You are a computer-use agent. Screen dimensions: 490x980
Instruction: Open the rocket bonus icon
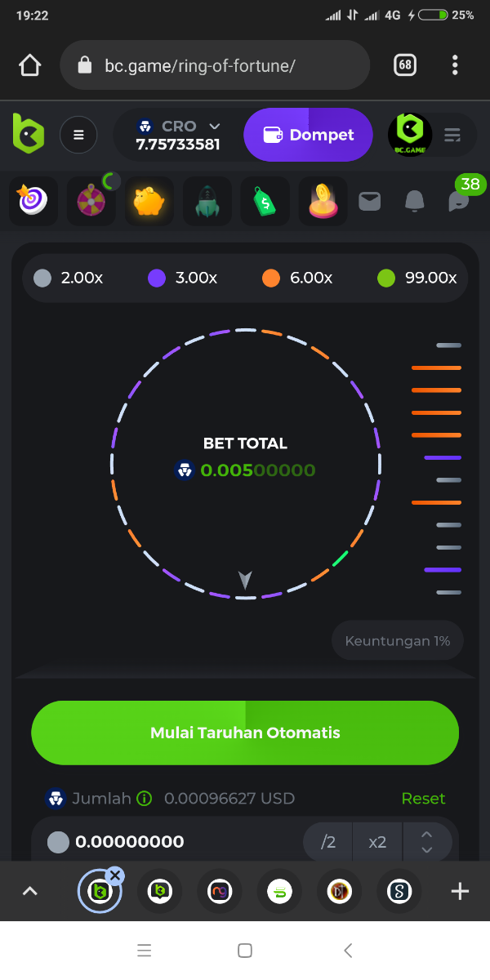pos(207,201)
